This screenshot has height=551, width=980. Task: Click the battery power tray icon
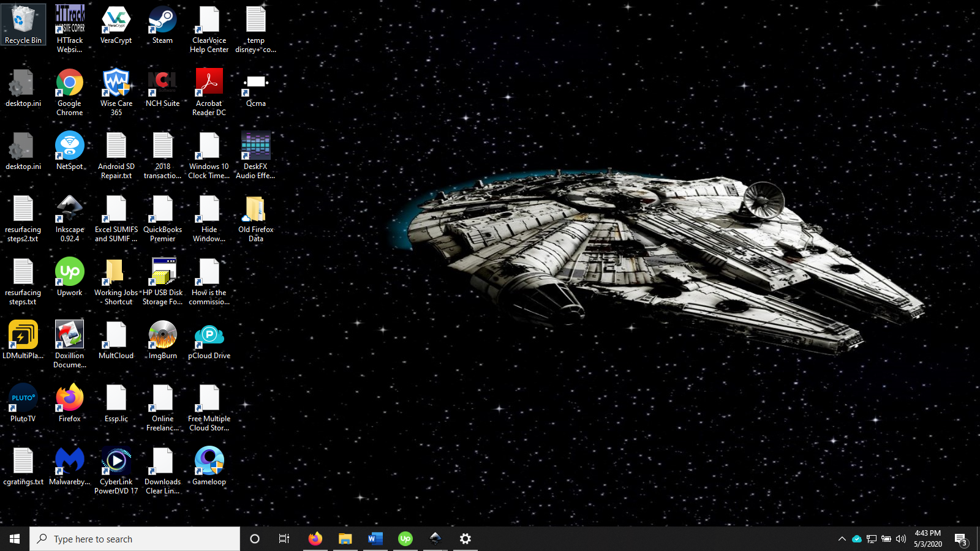coord(886,539)
